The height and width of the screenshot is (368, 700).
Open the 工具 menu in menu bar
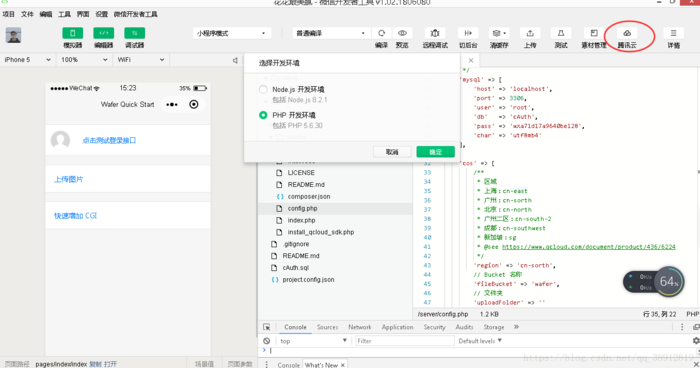[64, 14]
